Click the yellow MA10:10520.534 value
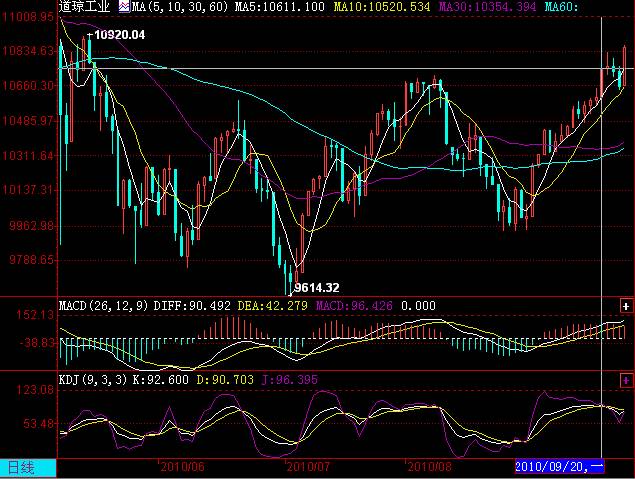This screenshot has height=479, width=635. tap(381, 6)
